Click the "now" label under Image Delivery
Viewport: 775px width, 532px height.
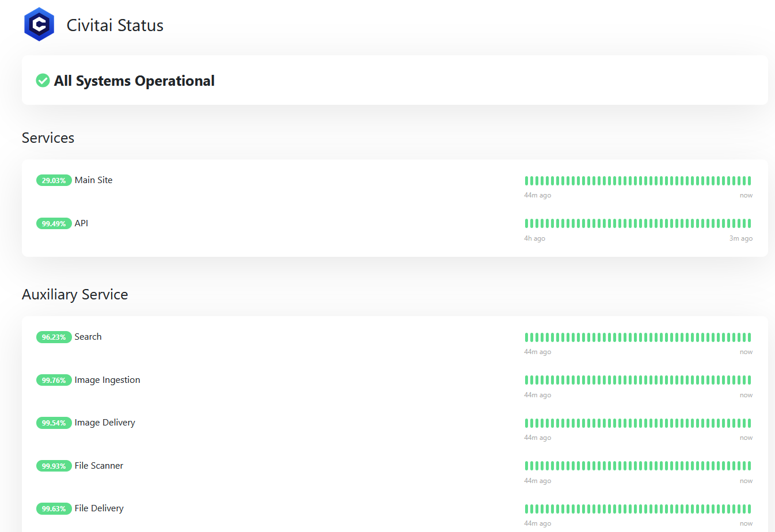click(746, 438)
